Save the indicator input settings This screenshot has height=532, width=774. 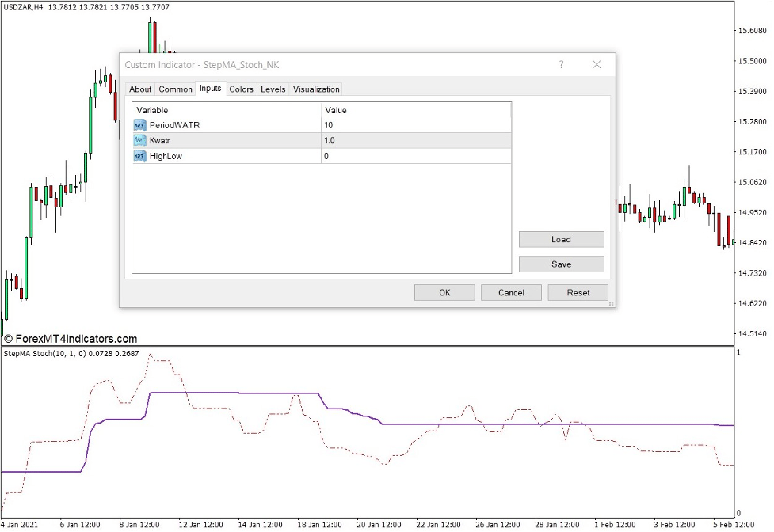(x=561, y=264)
